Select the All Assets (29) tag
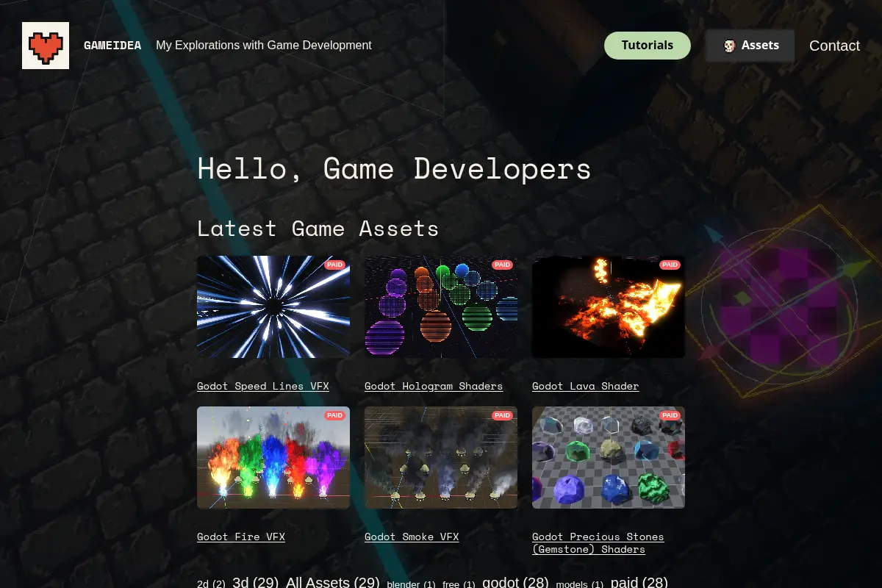The width and height of the screenshot is (882, 588). [x=332, y=582]
